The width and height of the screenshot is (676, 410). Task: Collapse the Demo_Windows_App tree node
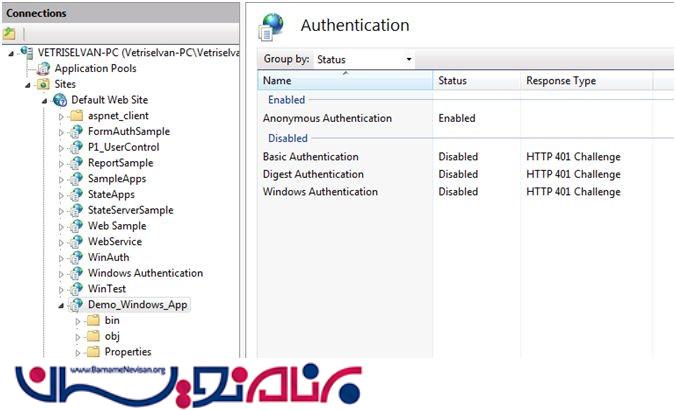click(61, 305)
